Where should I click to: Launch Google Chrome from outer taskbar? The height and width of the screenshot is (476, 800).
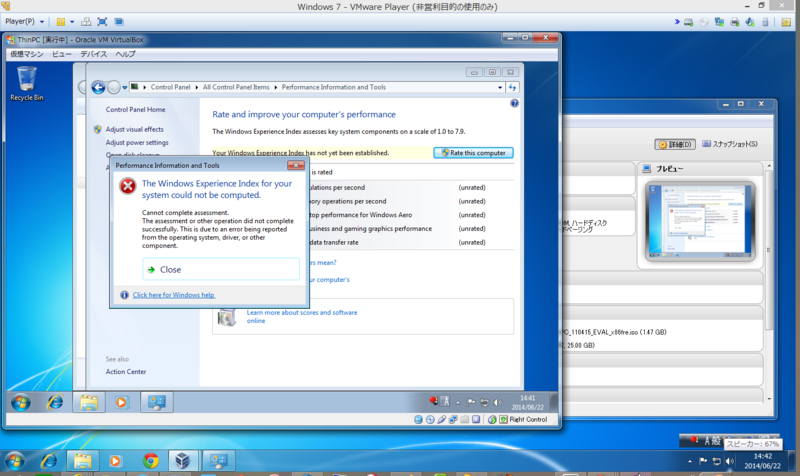tap(150, 461)
